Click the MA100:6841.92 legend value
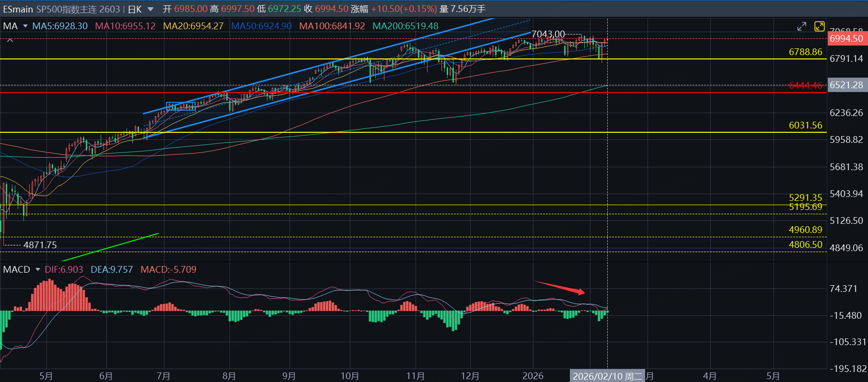 332,26
